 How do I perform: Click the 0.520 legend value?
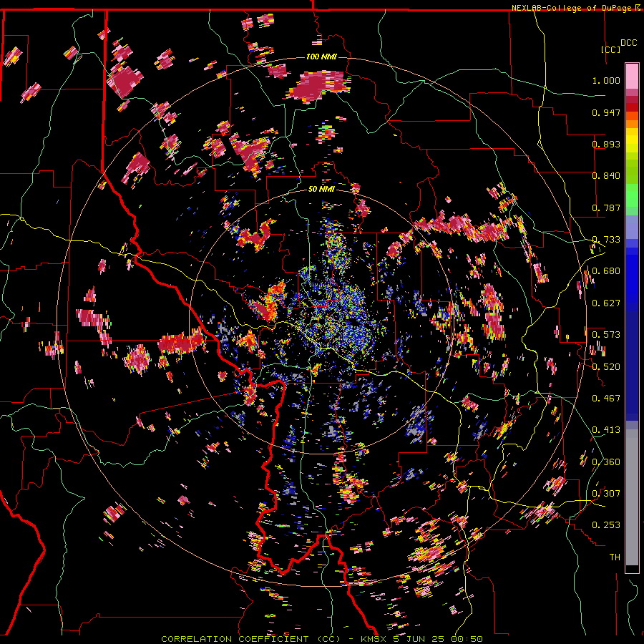(x=606, y=367)
